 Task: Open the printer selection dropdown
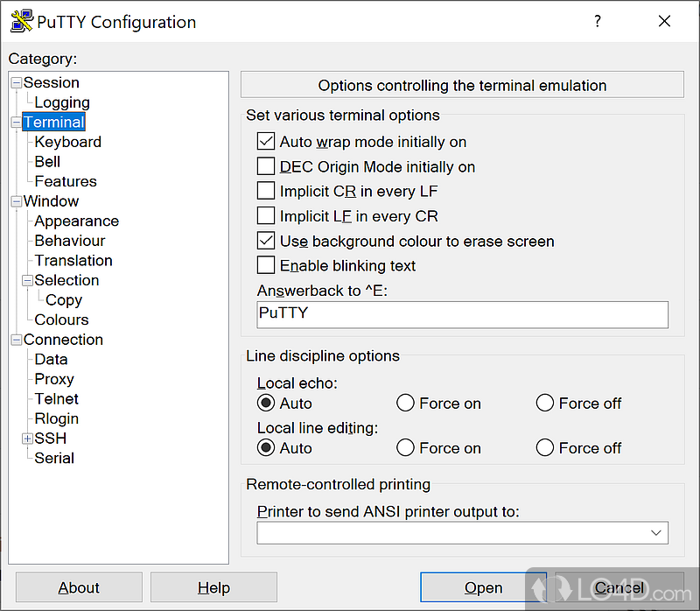click(x=655, y=533)
